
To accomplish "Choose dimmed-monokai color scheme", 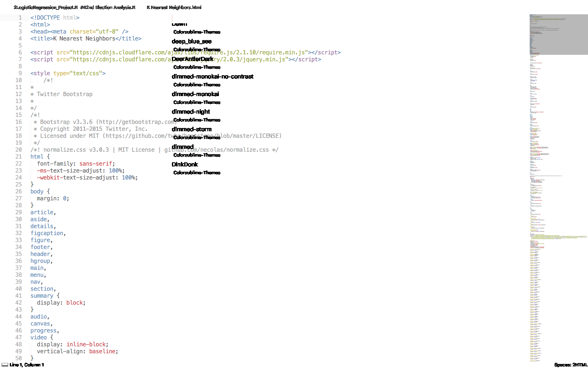I will [x=195, y=94].
